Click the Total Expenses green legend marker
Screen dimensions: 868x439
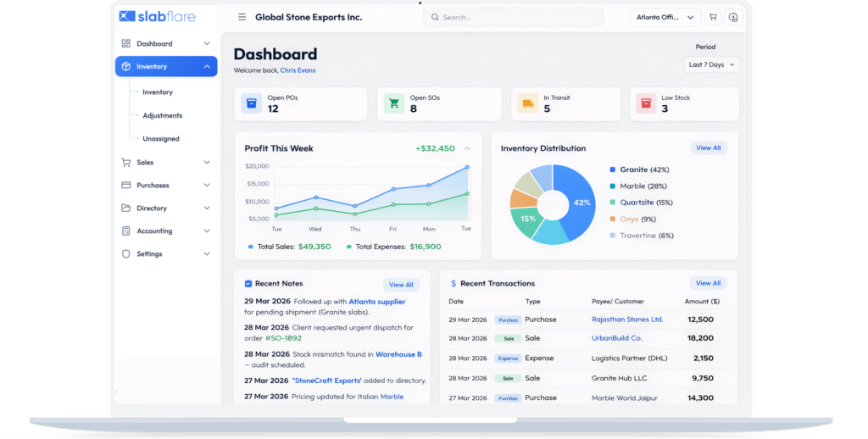(x=348, y=247)
